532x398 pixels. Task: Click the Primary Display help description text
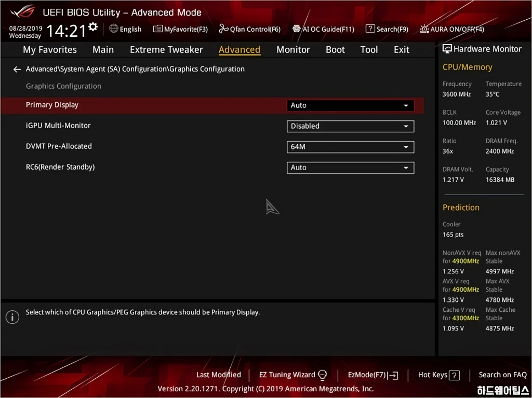[x=143, y=312]
